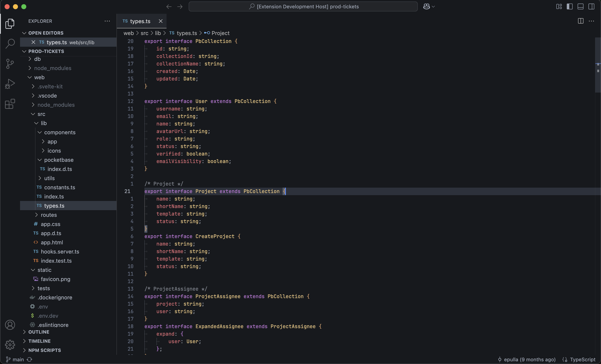Click the main branch status item
Image resolution: width=601 pixels, height=364 pixels.
15,359
